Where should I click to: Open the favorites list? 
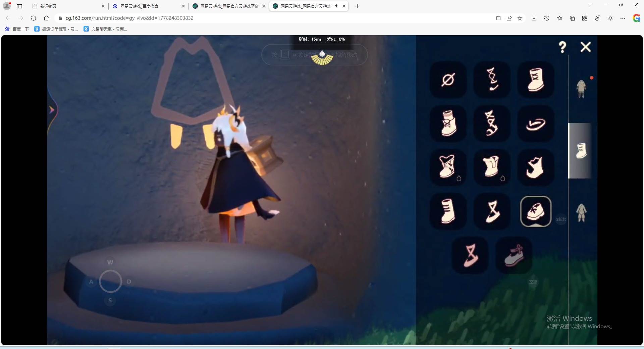(559, 18)
